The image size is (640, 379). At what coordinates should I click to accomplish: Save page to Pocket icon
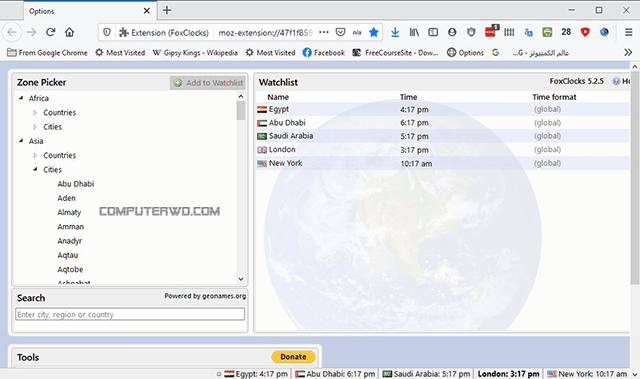(340, 32)
